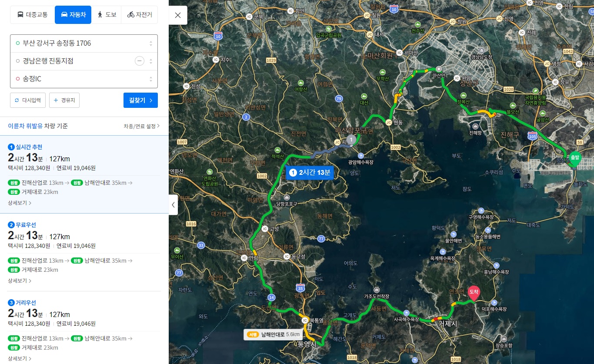This screenshot has width=594, height=364.
Task: Expand 상세보기 for the 실시간 추천 route
Action: click(x=20, y=203)
